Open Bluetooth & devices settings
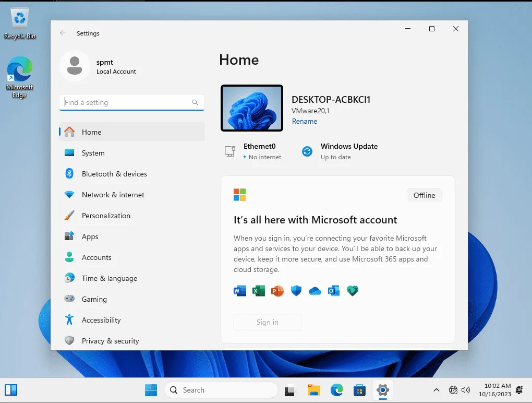The width and height of the screenshot is (532, 403). pyautogui.click(x=131, y=174)
